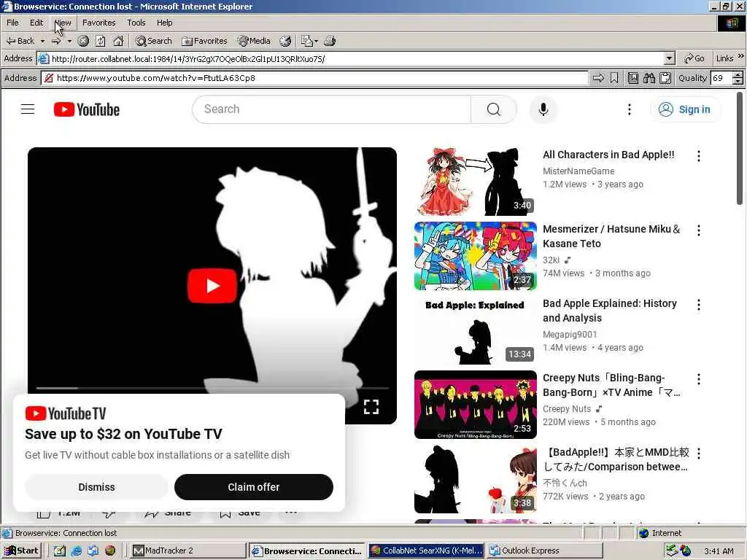
Task: Open the Media toolbar button
Action: coord(255,41)
